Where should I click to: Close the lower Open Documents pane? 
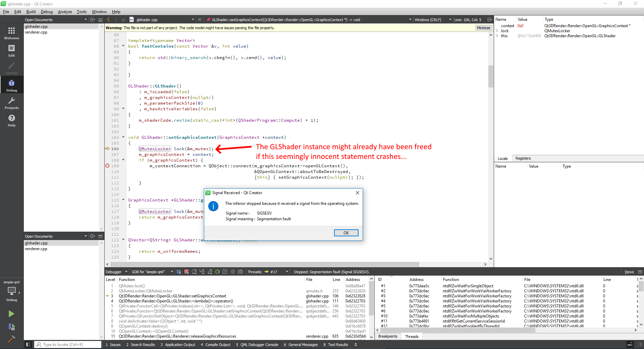coord(100,236)
